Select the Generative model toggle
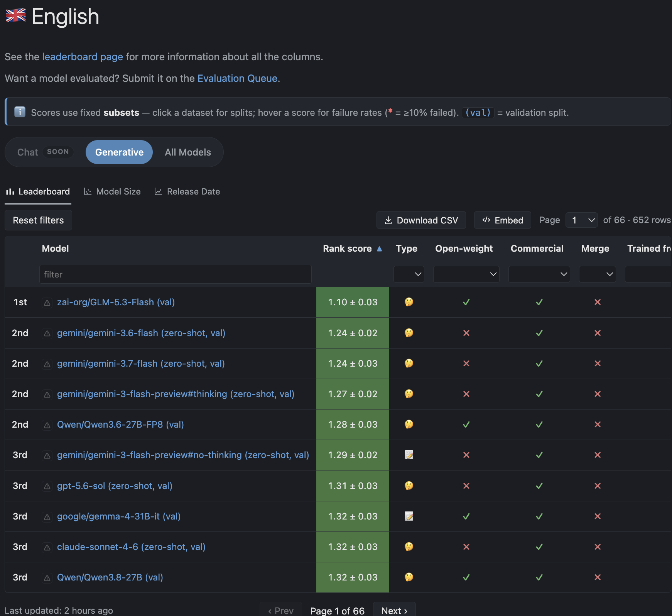The image size is (672, 616). point(119,152)
